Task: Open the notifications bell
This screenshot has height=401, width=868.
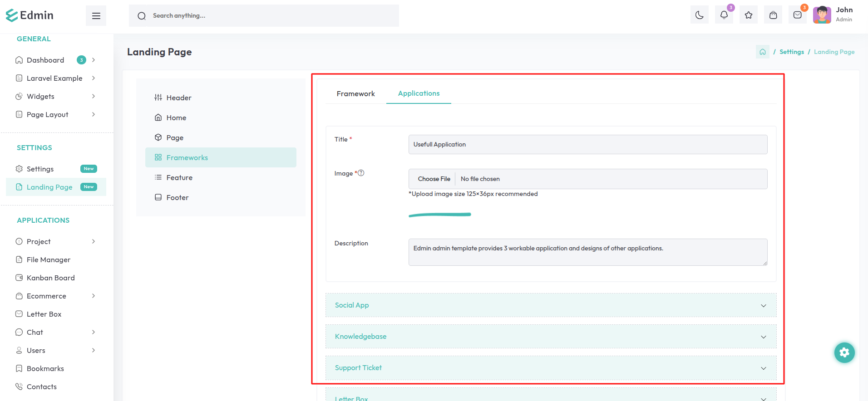Action: point(724,15)
